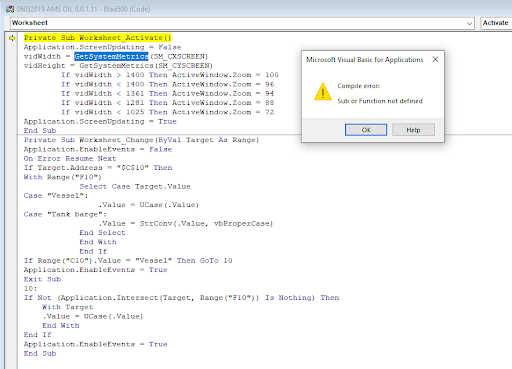Click the final 'End Sub' line

40,354
